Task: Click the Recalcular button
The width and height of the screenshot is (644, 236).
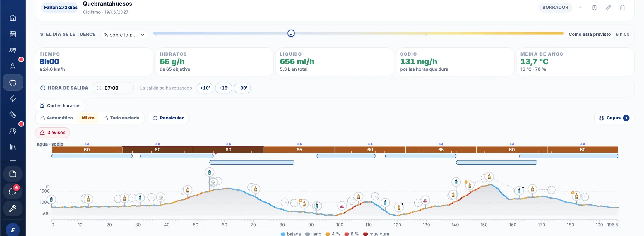Action: [x=168, y=118]
